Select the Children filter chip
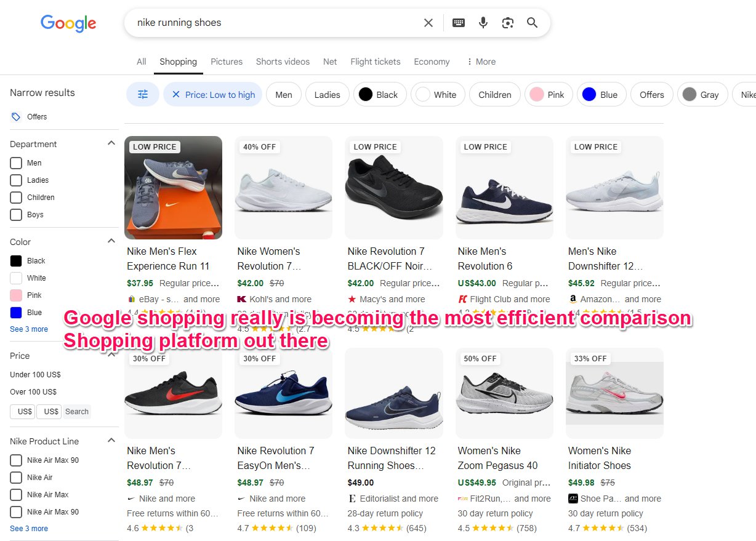 tap(495, 95)
